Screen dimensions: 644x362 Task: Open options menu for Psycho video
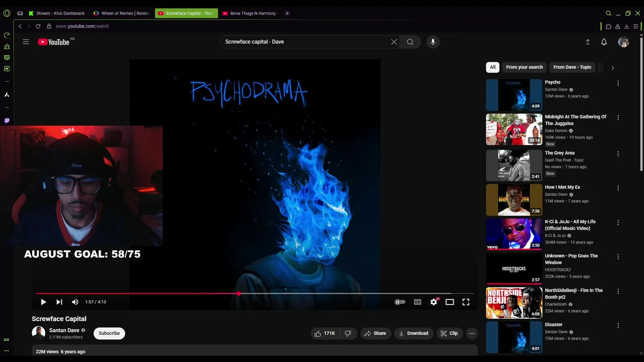pyautogui.click(x=618, y=83)
